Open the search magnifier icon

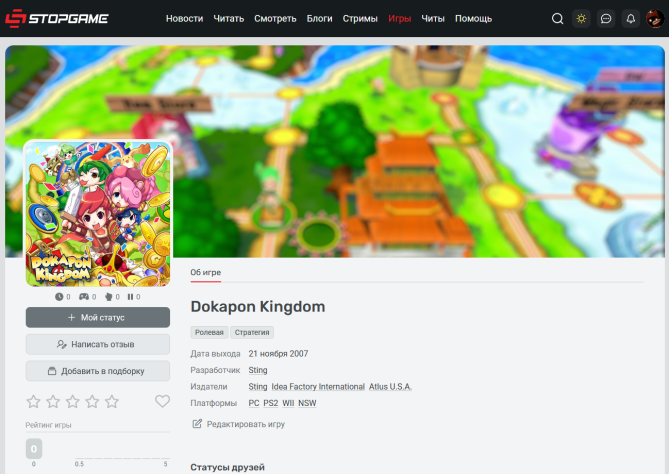(558, 18)
